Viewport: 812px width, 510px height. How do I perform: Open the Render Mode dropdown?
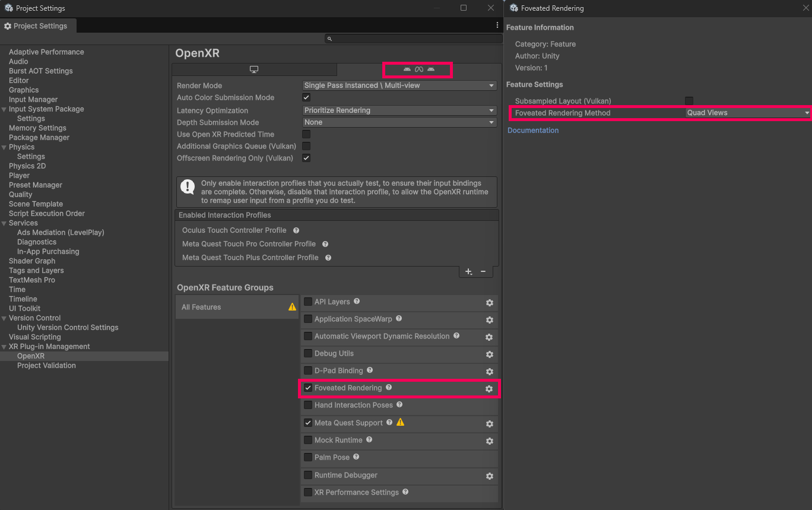coord(399,85)
